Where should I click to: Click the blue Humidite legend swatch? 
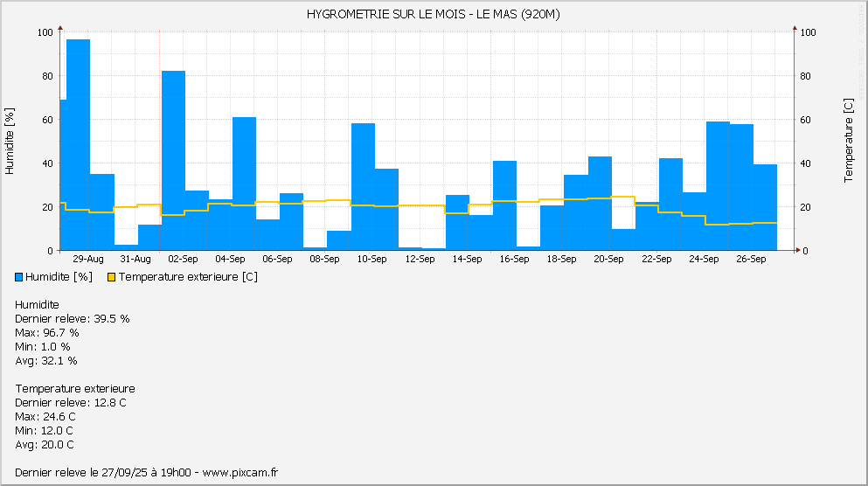click(20, 277)
